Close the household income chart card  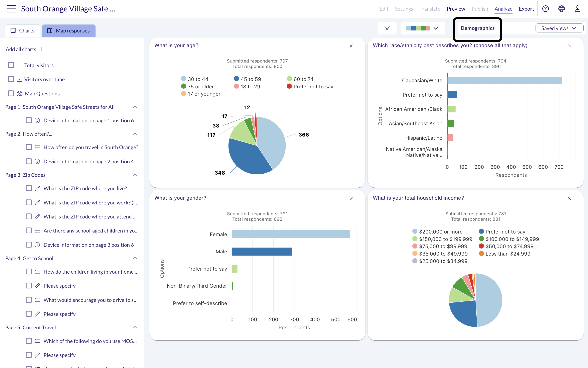point(570,199)
